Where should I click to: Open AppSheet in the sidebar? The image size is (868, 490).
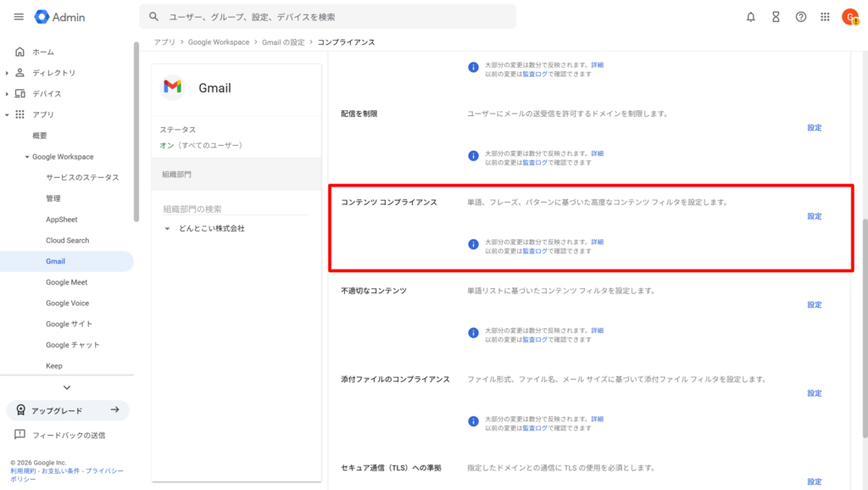tap(61, 220)
